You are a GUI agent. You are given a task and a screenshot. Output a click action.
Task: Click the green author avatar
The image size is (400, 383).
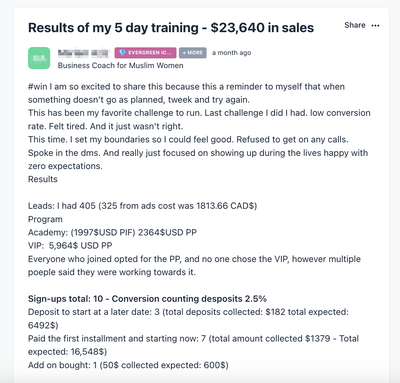[39, 58]
